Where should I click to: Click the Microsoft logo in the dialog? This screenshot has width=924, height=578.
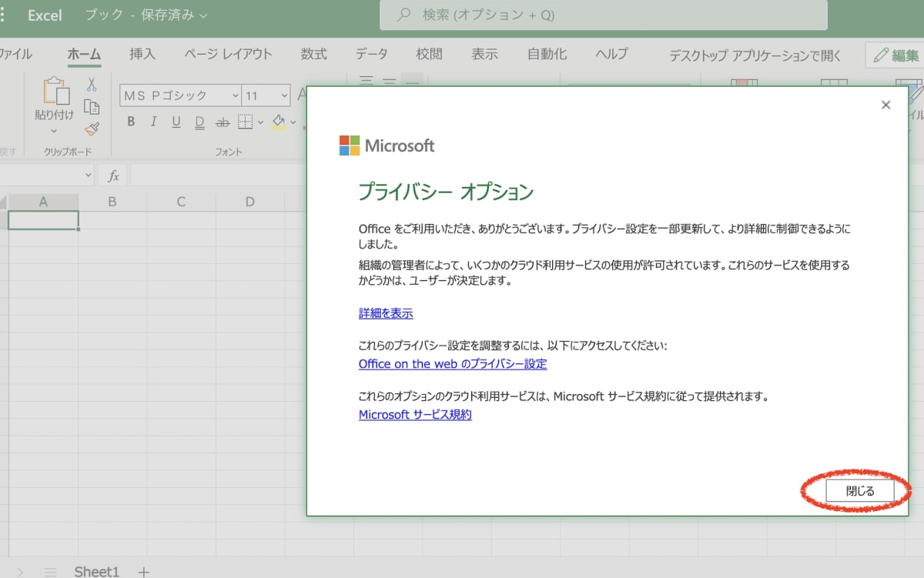click(350, 145)
